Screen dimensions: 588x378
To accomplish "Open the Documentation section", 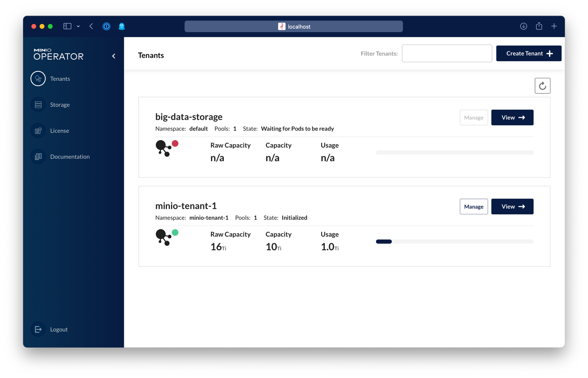I will 69,156.
